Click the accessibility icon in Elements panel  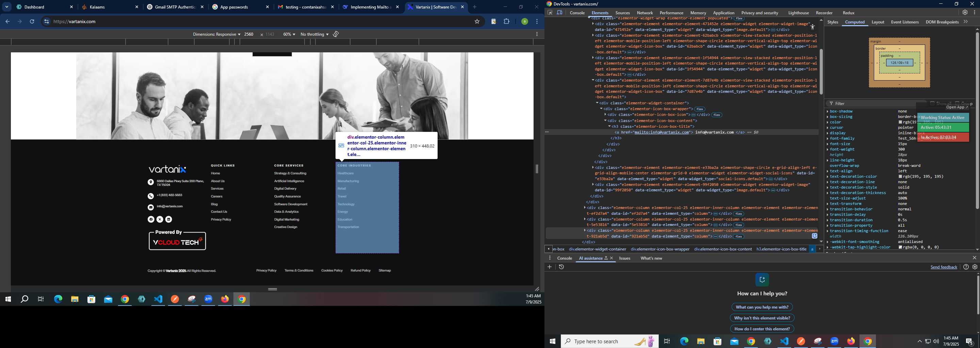point(812,27)
